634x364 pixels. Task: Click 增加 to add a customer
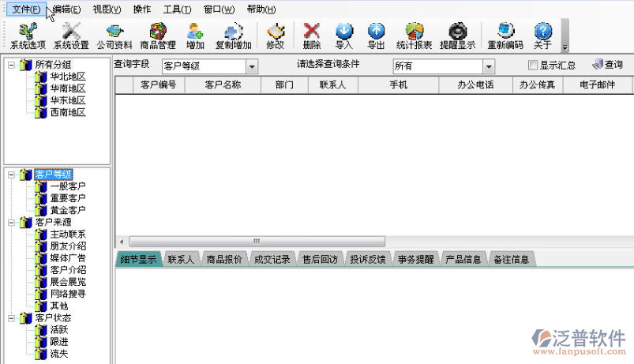(x=195, y=36)
